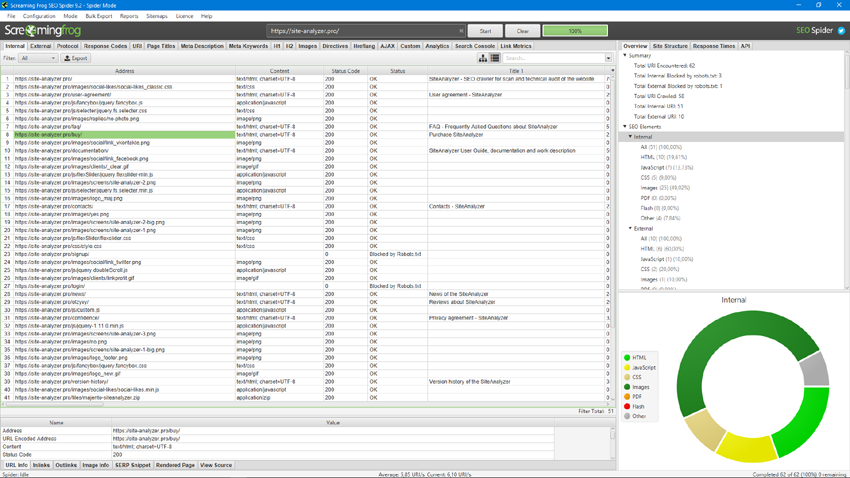Collapse the Summary tree section
This screenshot has width=850, height=478.
[625, 55]
